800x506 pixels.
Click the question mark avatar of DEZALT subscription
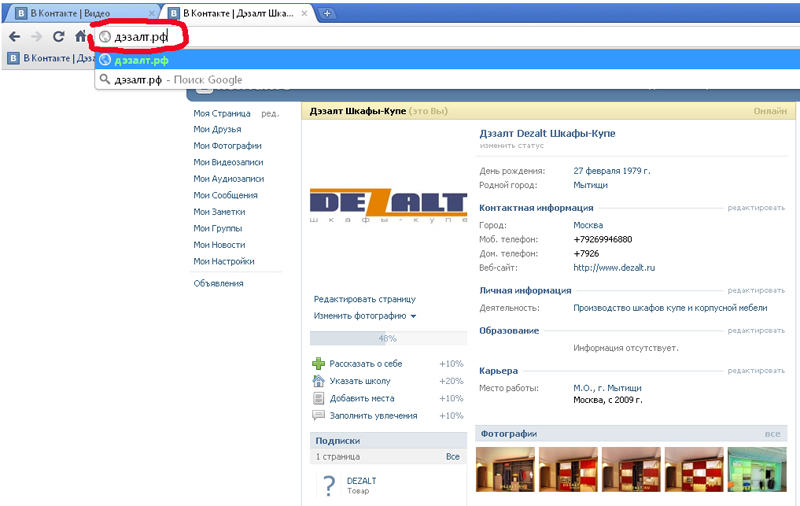point(330,486)
